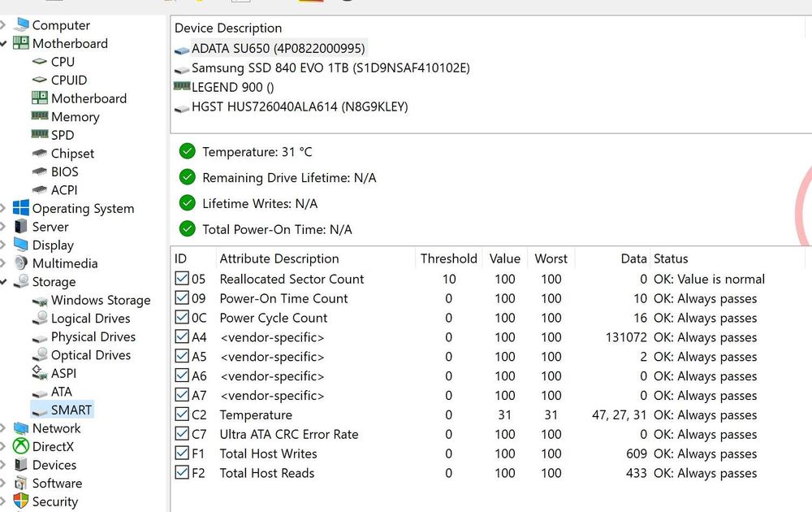812x512 pixels.
Task: Click the Motherboard category icon
Action: pyautogui.click(x=21, y=43)
